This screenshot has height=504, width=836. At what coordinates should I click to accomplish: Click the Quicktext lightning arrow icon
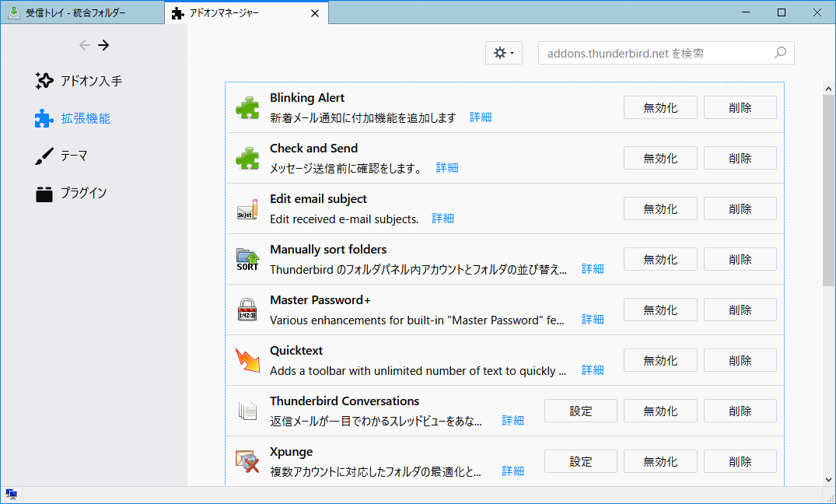(247, 360)
